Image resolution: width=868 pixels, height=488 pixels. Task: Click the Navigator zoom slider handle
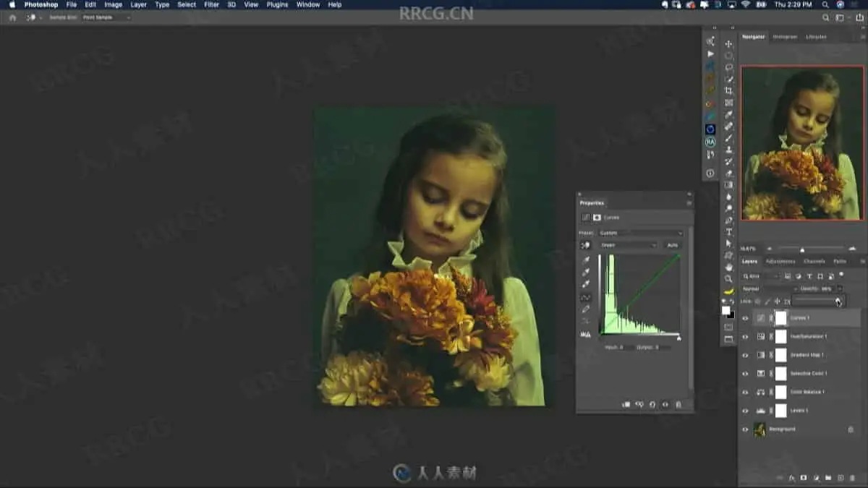coord(801,249)
